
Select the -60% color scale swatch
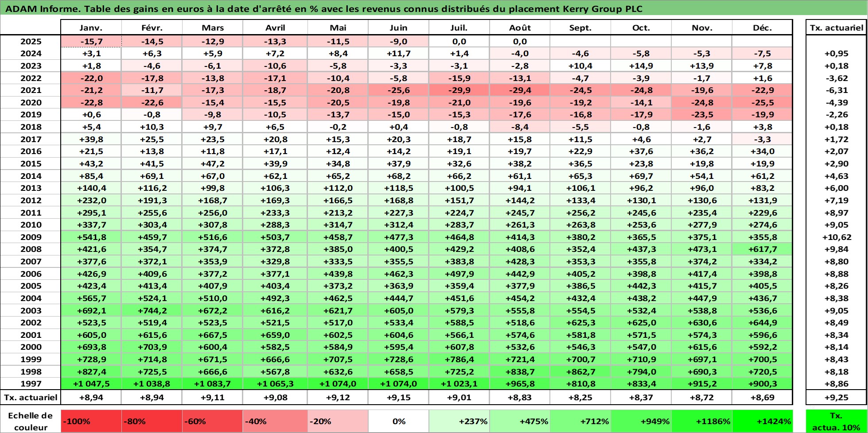point(212,421)
